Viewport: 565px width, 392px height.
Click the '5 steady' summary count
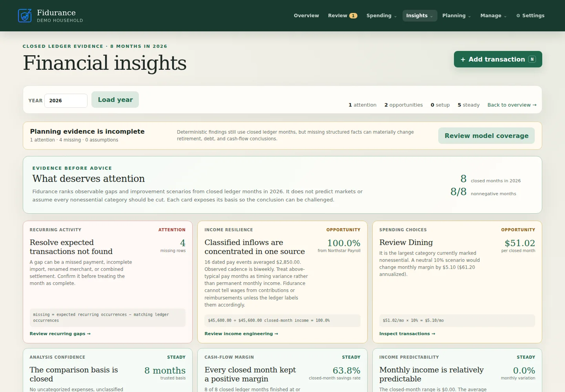[468, 105]
